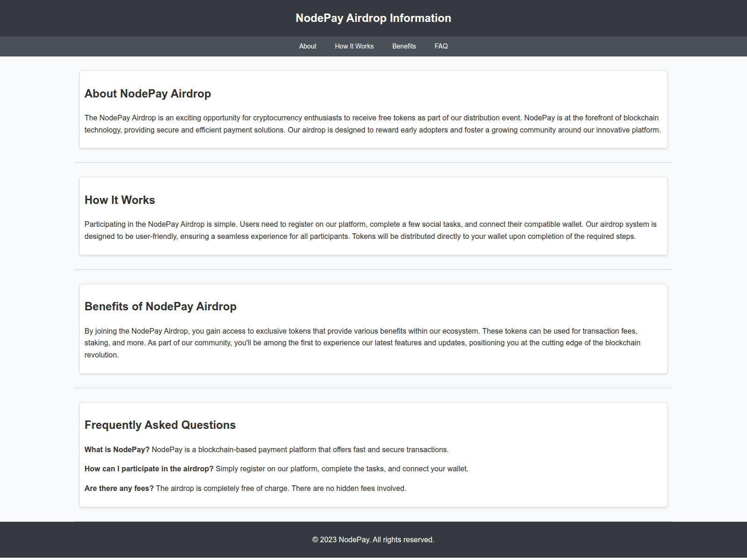Image resolution: width=747 pixels, height=560 pixels.
Task: Click the Frequently Asked Questions heading
Action: (x=160, y=425)
